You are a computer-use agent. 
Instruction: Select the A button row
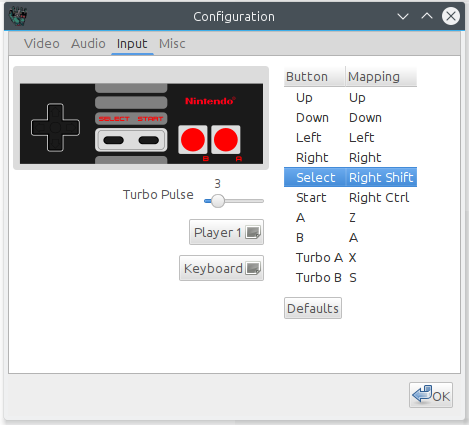tap(350, 218)
